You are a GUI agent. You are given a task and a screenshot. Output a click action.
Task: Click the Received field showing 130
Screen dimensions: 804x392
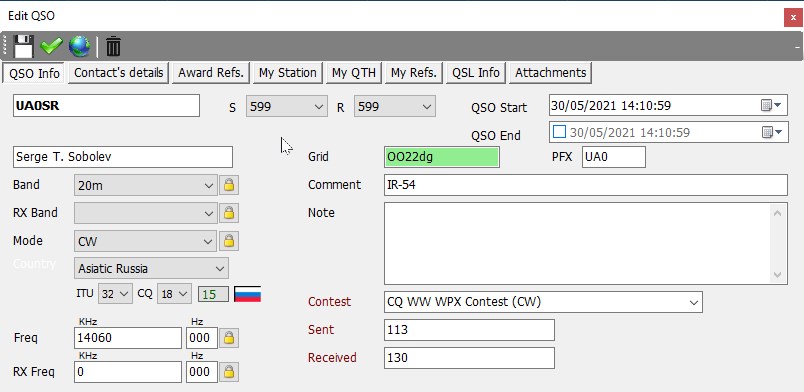[x=469, y=358]
